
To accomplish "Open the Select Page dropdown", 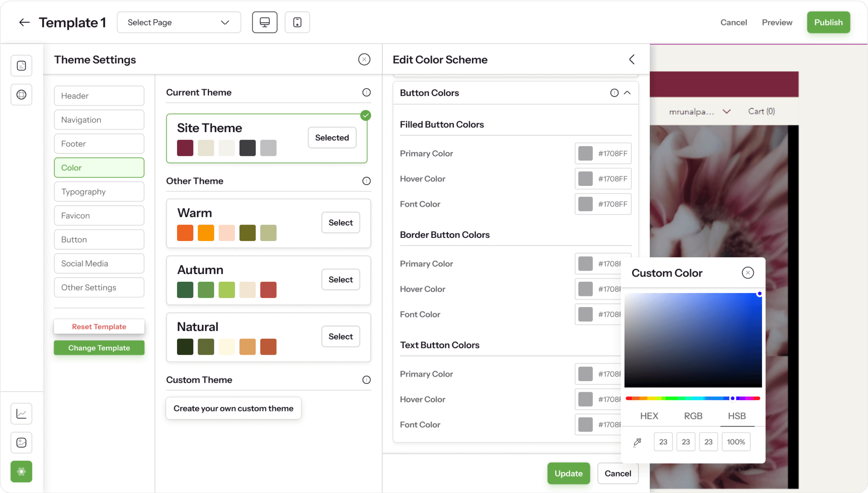I will point(179,22).
